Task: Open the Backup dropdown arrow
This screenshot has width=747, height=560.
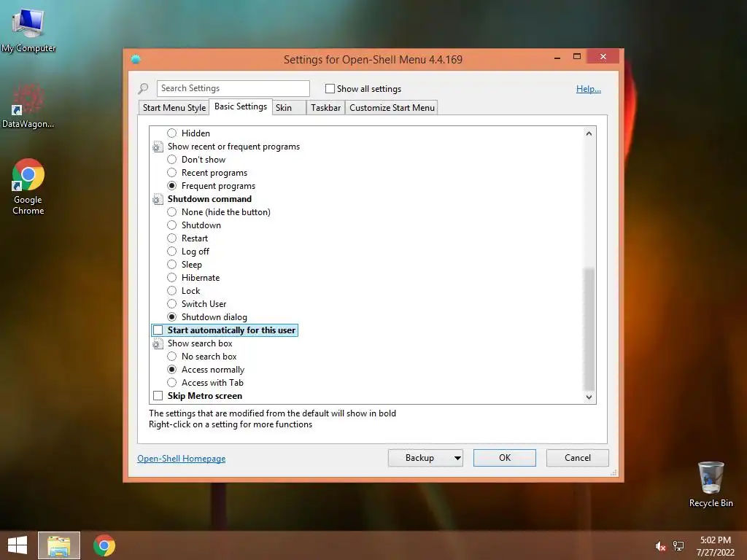Action: [x=457, y=458]
